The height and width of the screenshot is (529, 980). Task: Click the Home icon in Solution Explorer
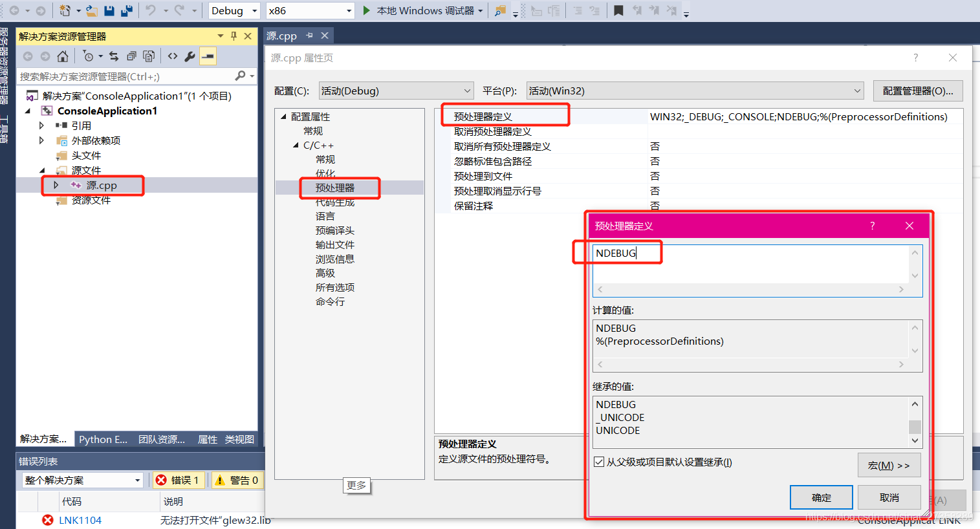pos(62,56)
